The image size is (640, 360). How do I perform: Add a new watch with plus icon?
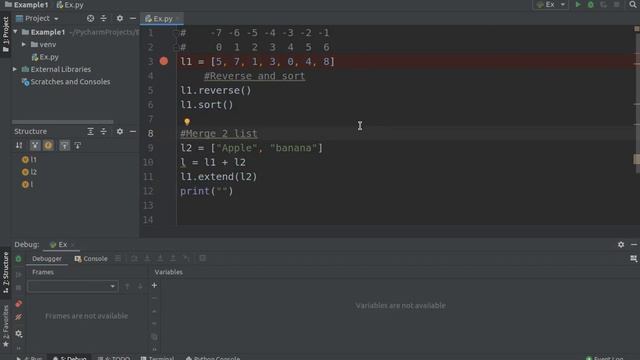coord(154,285)
